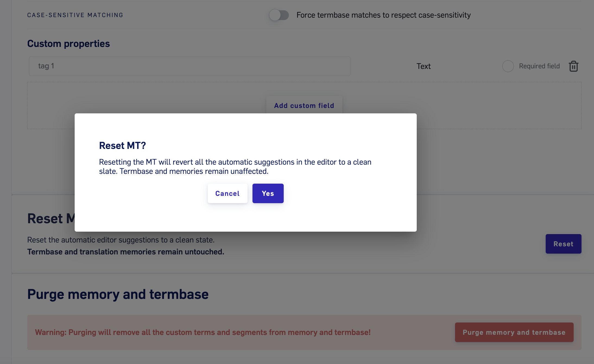
Task: Click the Force termbase matches label text
Action: (384, 15)
